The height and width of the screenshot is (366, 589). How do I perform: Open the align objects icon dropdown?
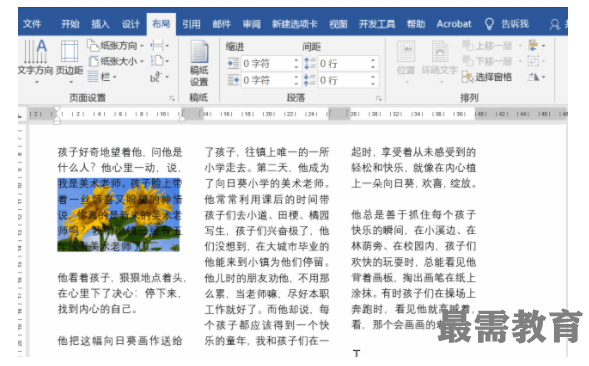[x=536, y=46]
